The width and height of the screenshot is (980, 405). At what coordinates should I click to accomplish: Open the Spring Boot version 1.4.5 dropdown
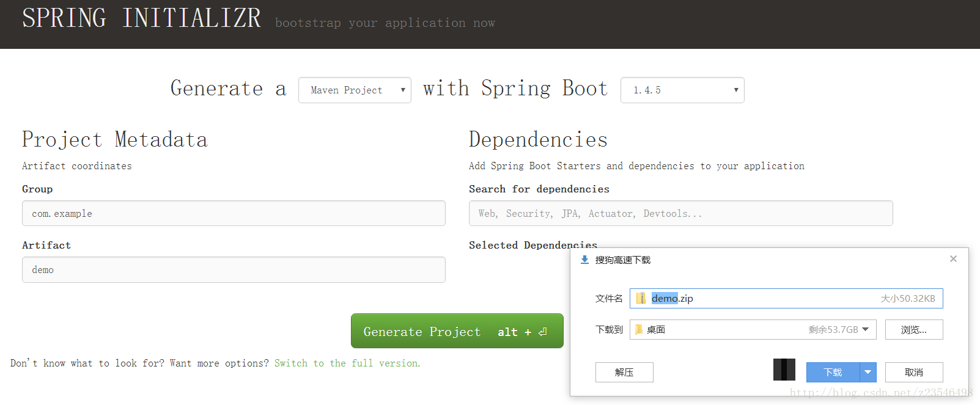pyautogui.click(x=682, y=90)
